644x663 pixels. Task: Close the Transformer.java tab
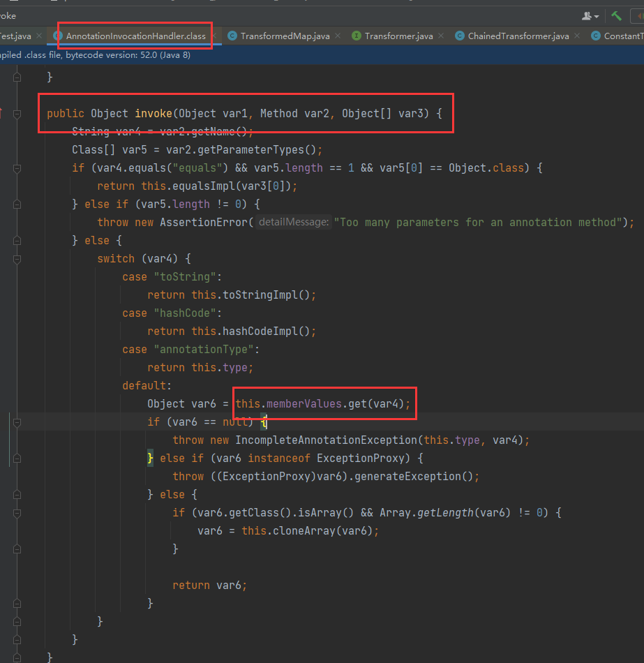(x=441, y=36)
